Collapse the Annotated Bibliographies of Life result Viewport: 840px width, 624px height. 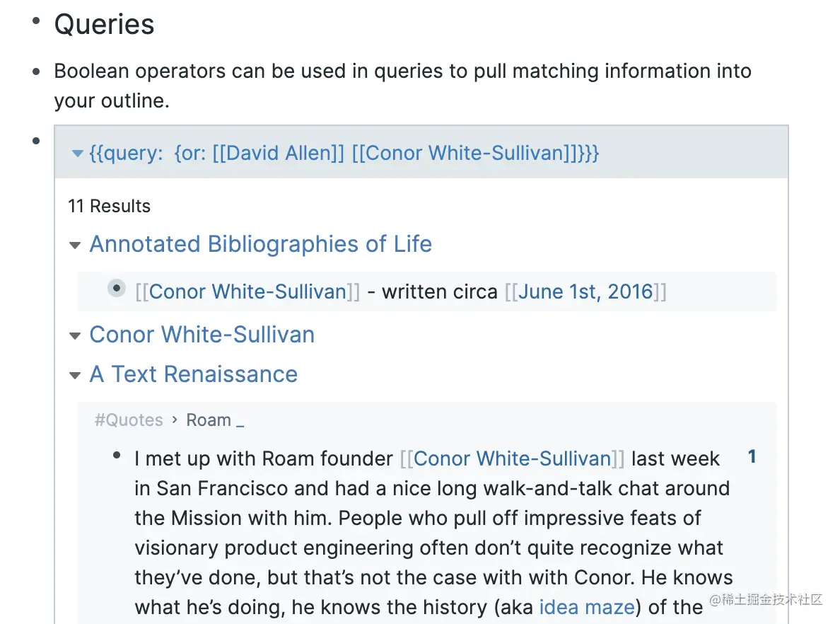pyautogui.click(x=75, y=245)
